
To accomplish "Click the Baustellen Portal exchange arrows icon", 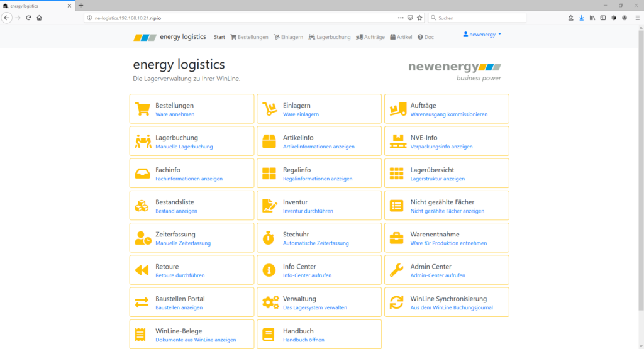I will 142,302.
